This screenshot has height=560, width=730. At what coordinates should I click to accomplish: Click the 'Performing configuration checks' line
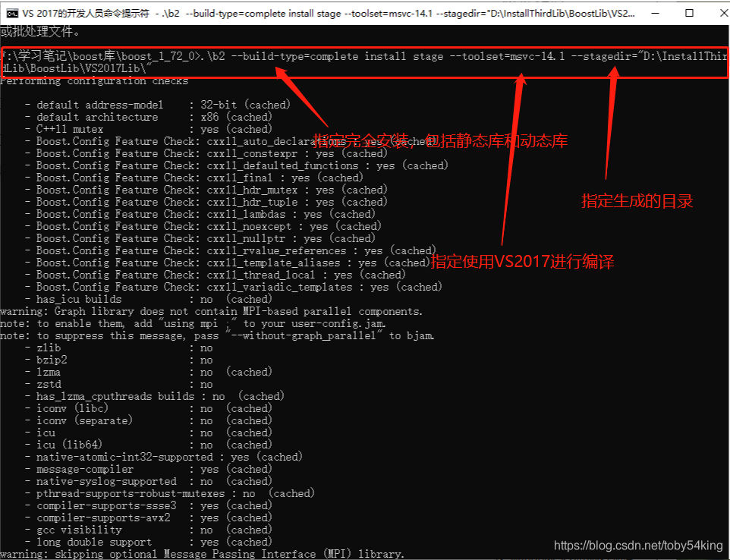94,81
